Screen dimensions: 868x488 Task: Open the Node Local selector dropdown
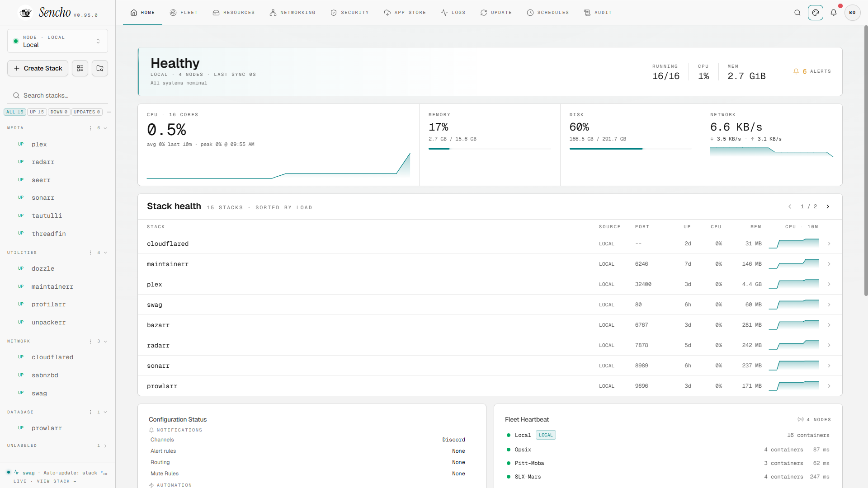click(57, 41)
